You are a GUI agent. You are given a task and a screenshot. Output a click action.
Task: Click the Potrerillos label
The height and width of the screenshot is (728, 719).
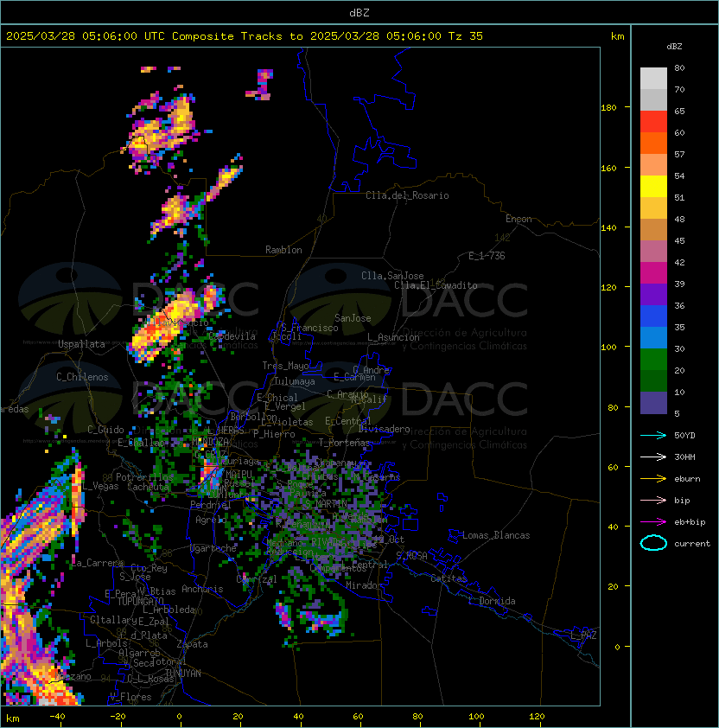[x=144, y=477]
